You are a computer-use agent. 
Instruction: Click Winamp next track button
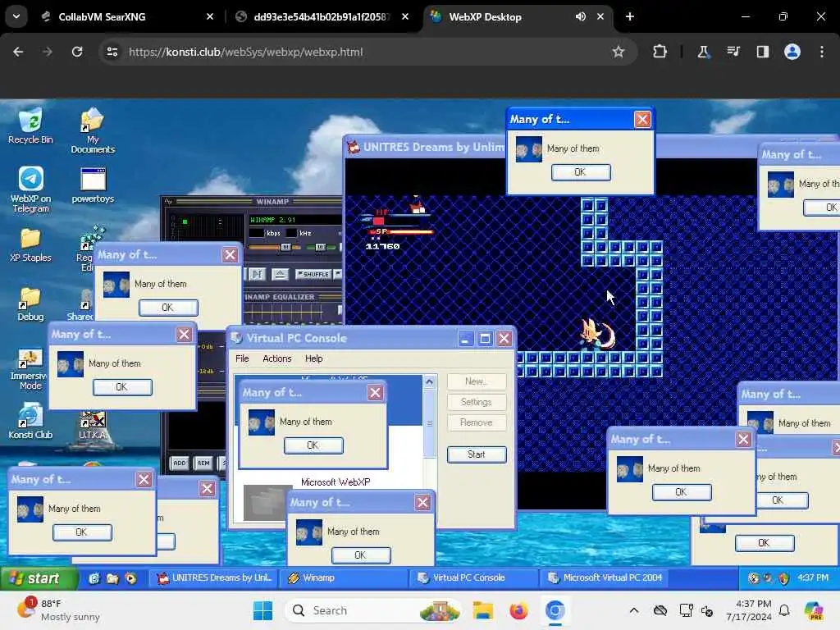coord(257,274)
